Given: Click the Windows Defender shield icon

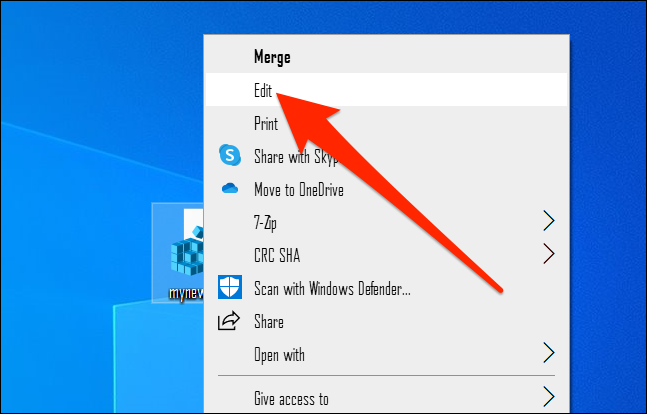Looking at the screenshot, I should click(230, 287).
